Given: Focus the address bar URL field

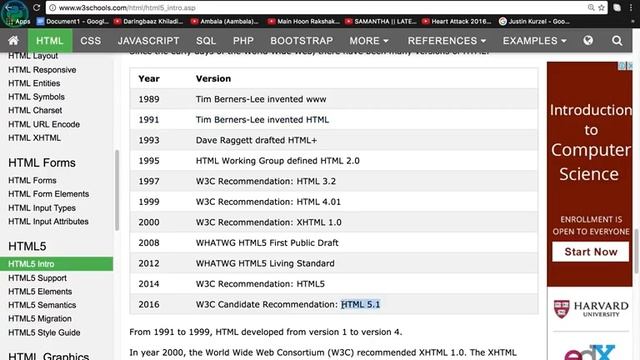Looking at the screenshot, I should 318,8.
